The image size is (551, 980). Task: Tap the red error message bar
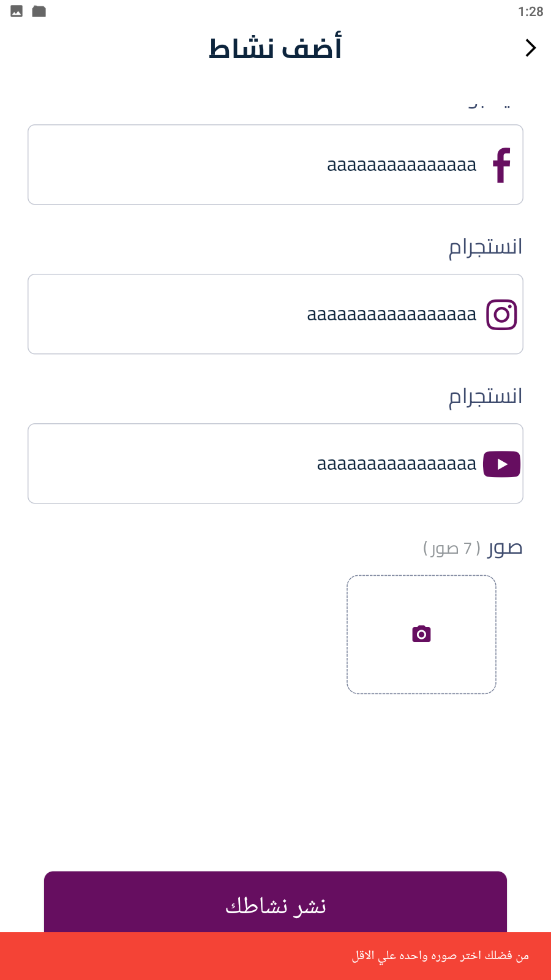point(275,956)
